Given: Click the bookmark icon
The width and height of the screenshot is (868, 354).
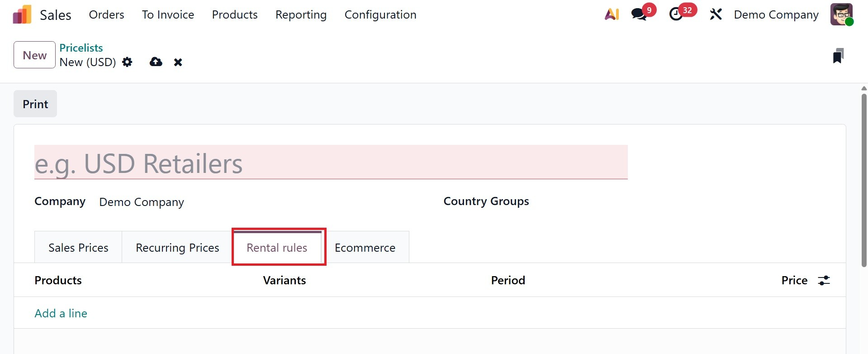Looking at the screenshot, I should click(x=838, y=56).
